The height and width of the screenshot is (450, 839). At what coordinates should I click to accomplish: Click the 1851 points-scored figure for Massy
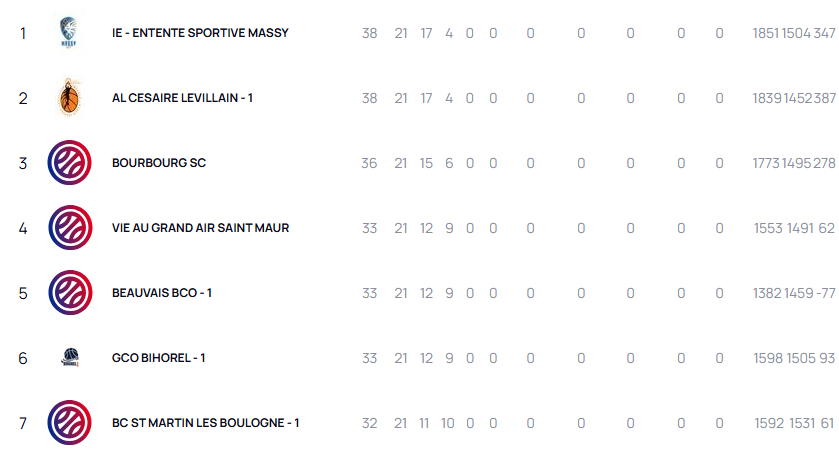tap(765, 33)
